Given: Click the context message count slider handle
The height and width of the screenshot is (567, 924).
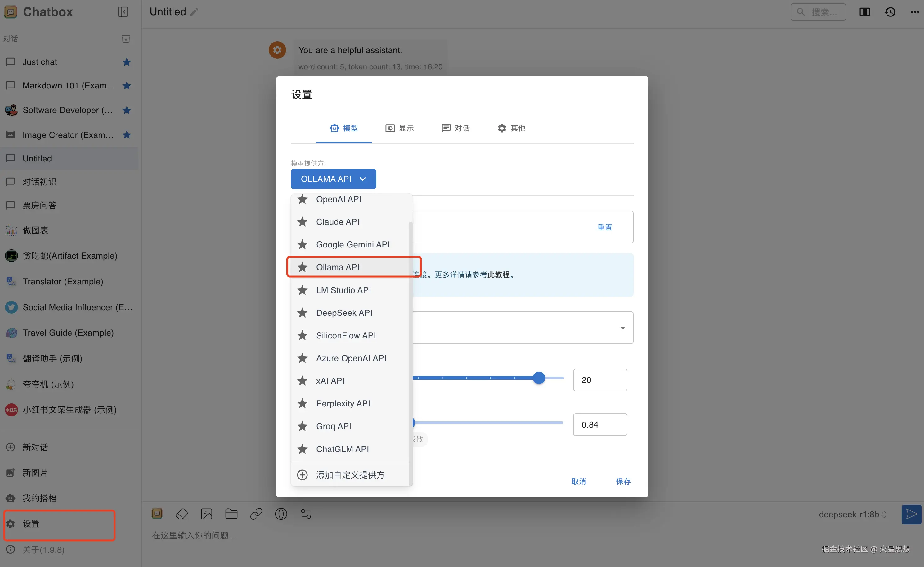Looking at the screenshot, I should point(539,378).
